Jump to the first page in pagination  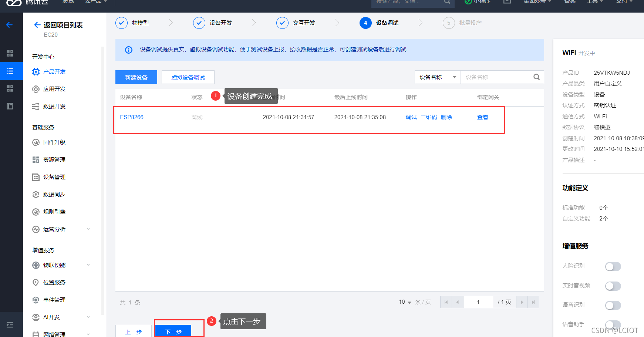[x=446, y=302]
